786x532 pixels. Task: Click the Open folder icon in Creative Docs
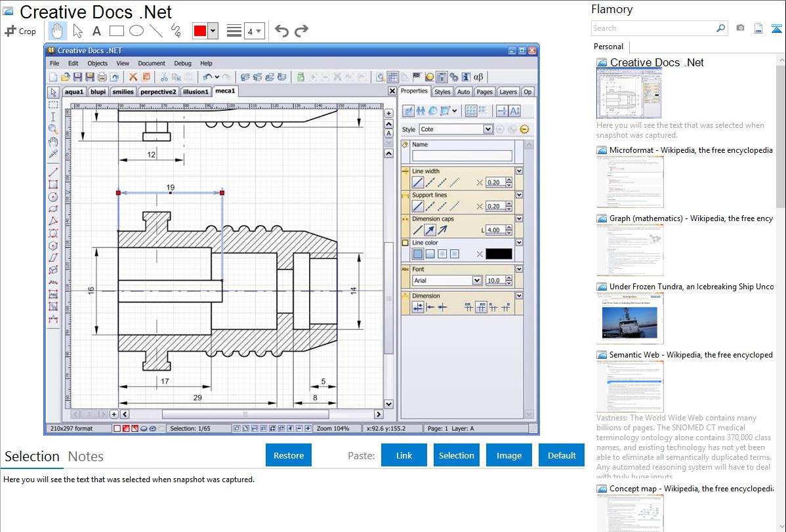65,77
